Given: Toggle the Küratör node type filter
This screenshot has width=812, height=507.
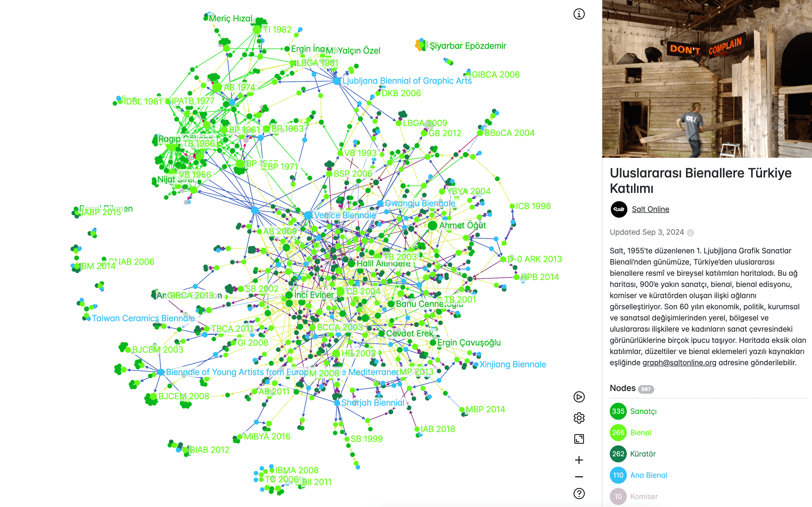Looking at the screenshot, I should [642, 454].
